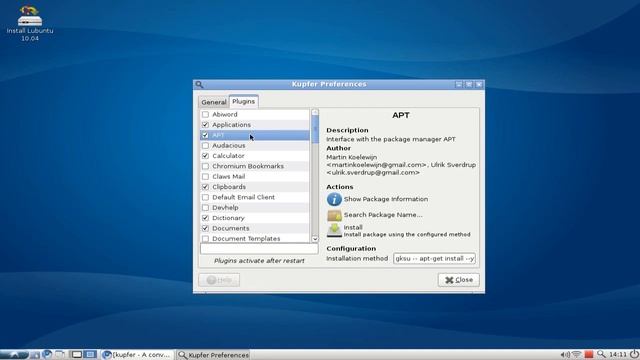Open the Lubuntu start menu button
640x360 pixels.
14,355
